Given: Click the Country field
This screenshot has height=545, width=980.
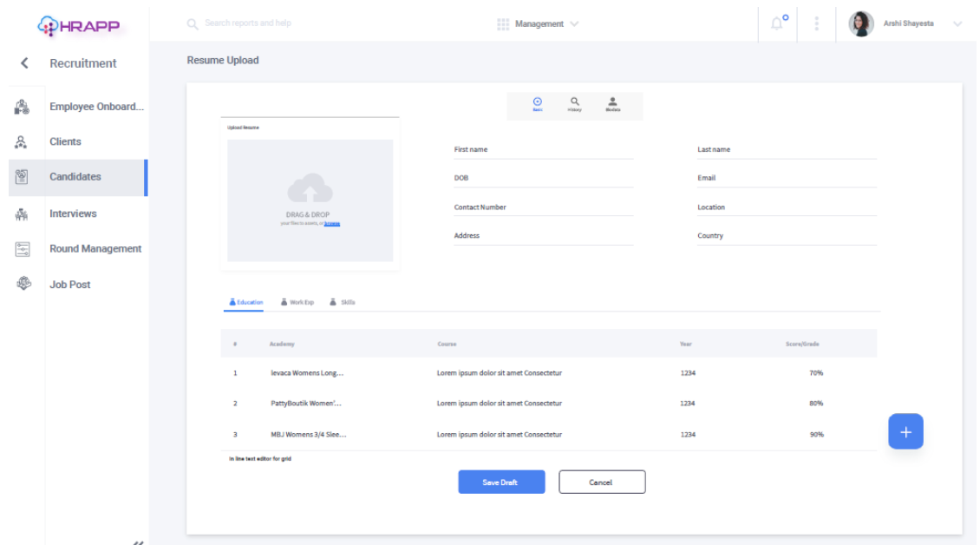Looking at the screenshot, I should pyautogui.click(x=787, y=237).
